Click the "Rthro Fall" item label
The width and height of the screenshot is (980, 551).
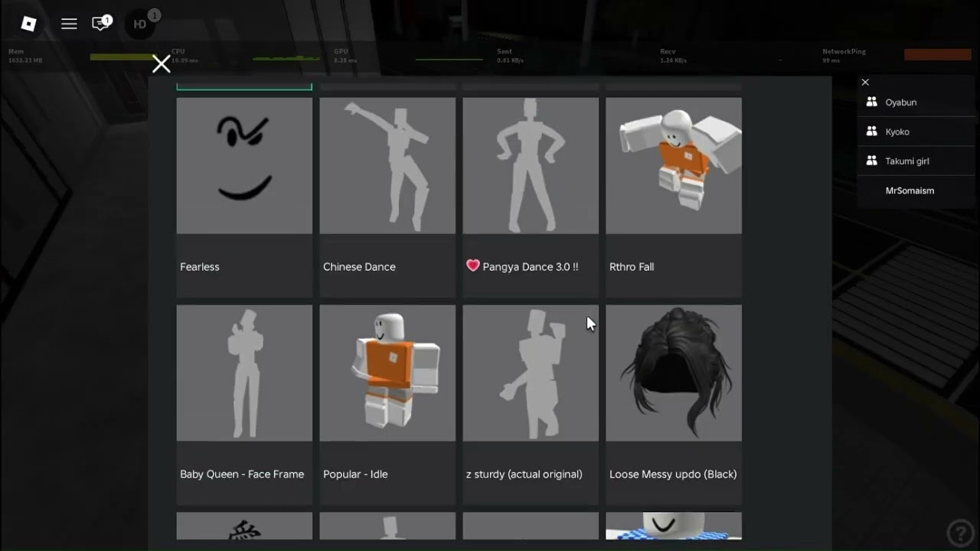[632, 266]
